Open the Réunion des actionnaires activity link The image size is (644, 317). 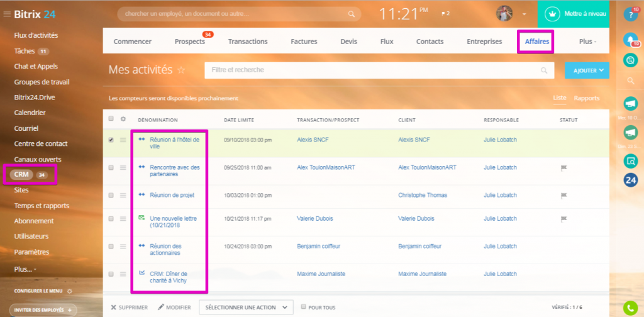click(x=165, y=250)
